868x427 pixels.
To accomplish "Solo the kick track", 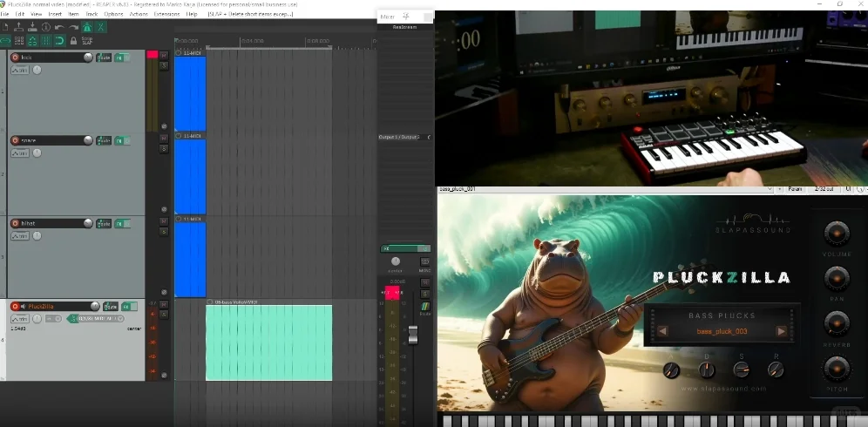I will [164, 65].
